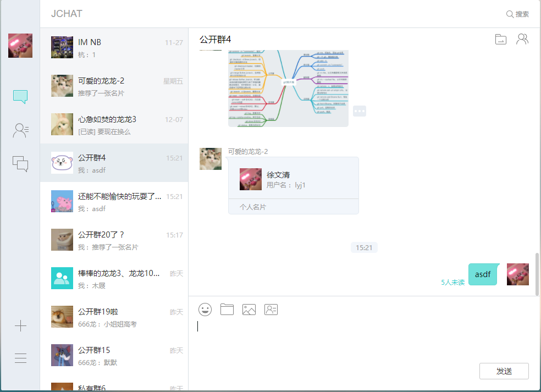The image size is (541, 392).
Task: Open conversation 棒棒的龙龙3、龙龙10
Action: pyautogui.click(x=114, y=278)
